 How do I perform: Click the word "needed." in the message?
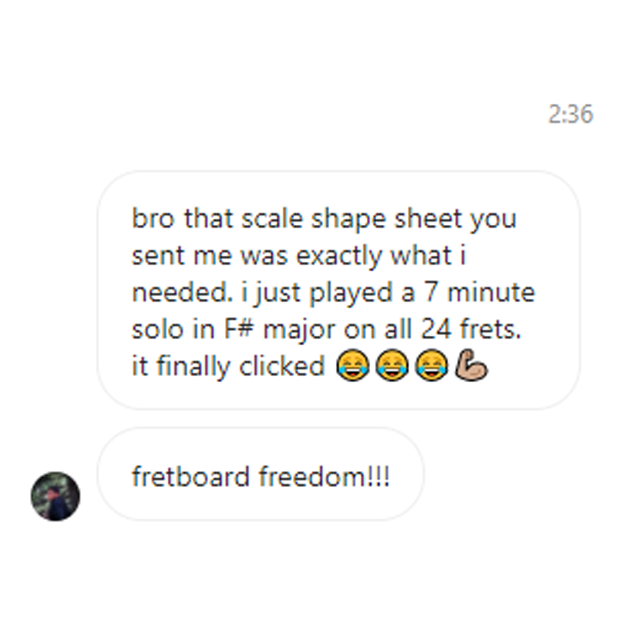tap(182, 292)
